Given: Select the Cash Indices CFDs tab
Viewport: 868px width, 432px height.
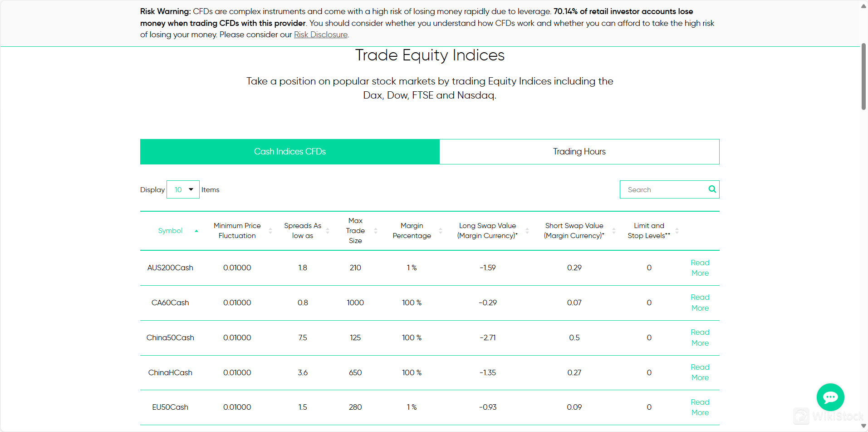Looking at the screenshot, I should click(289, 152).
